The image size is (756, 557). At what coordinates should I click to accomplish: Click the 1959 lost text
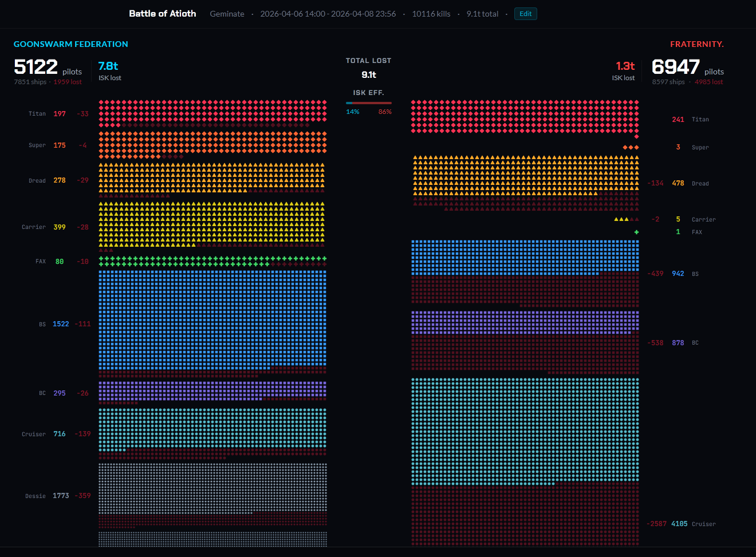point(68,82)
